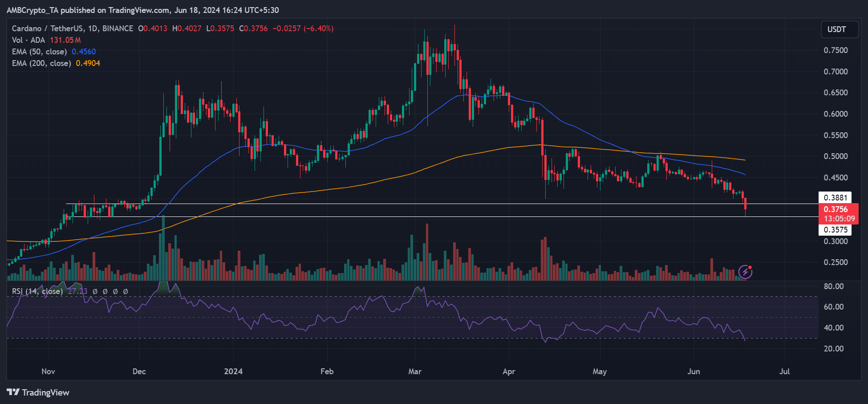868x404 pixels.
Task: Click the volume value 131.05M
Action: (x=65, y=40)
